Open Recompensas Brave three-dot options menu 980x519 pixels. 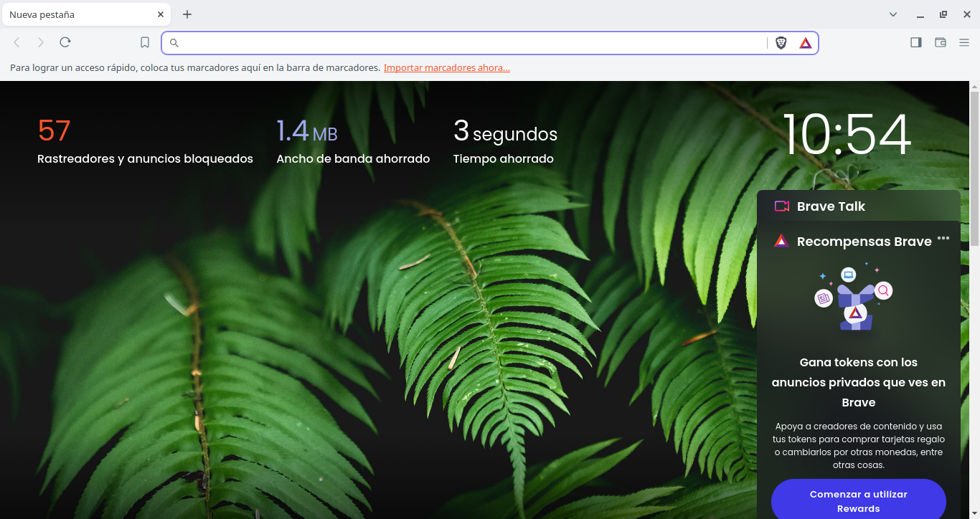coord(943,238)
